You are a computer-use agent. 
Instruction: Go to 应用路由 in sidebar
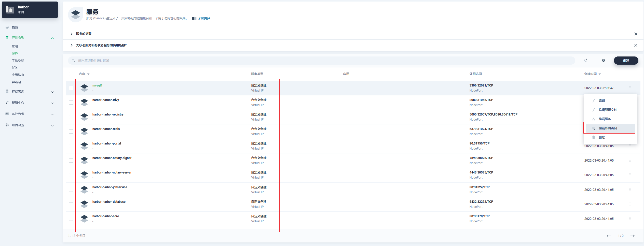point(18,75)
